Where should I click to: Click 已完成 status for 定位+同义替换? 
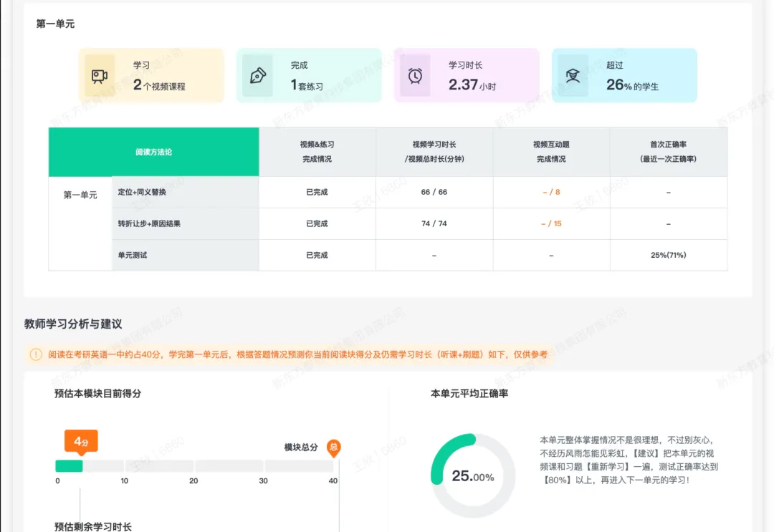point(317,193)
